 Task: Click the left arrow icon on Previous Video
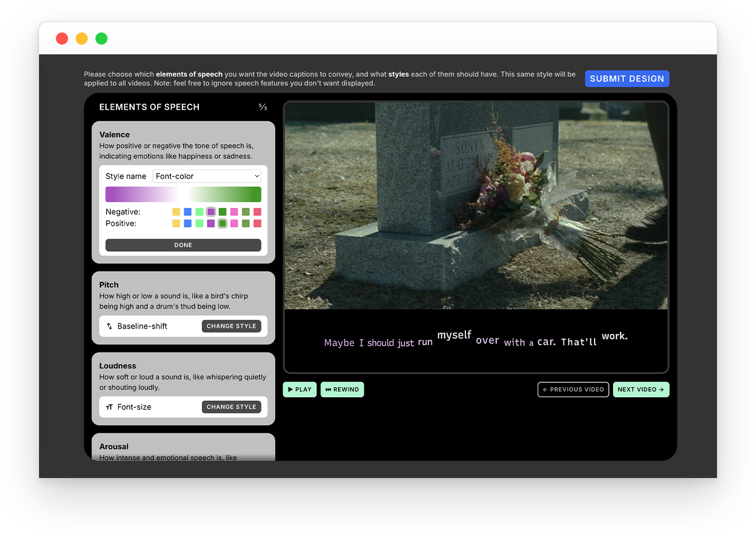coord(545,389)
